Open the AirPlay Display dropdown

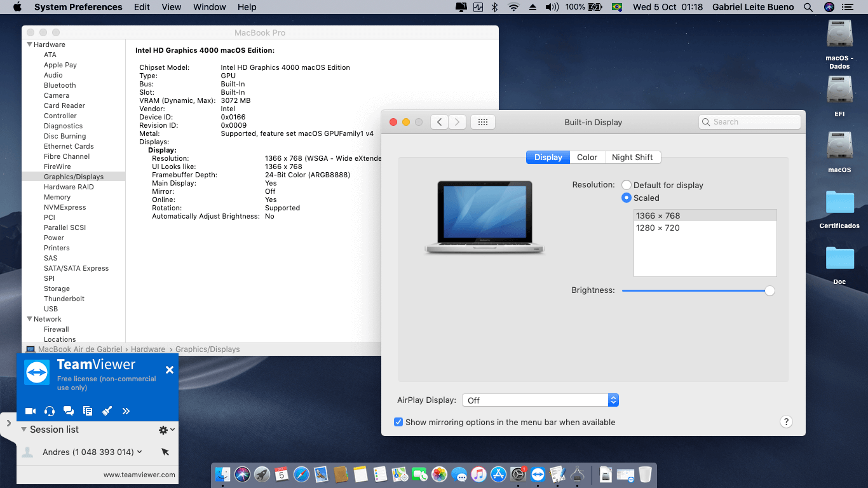click(540, 400)
